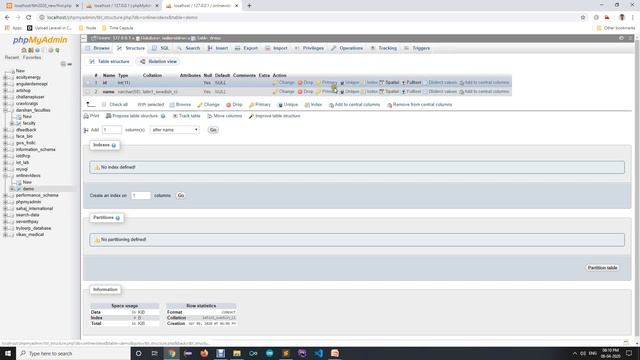This screenshot has width=640, height=360.
Task: Click Firefox icon in the taskbar
Action: [204, 353]
